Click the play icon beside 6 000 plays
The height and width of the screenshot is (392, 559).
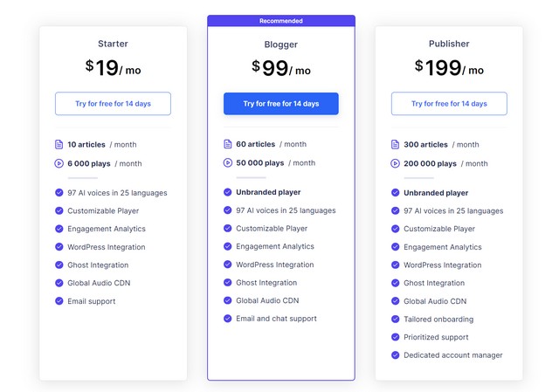click(59, 163)
